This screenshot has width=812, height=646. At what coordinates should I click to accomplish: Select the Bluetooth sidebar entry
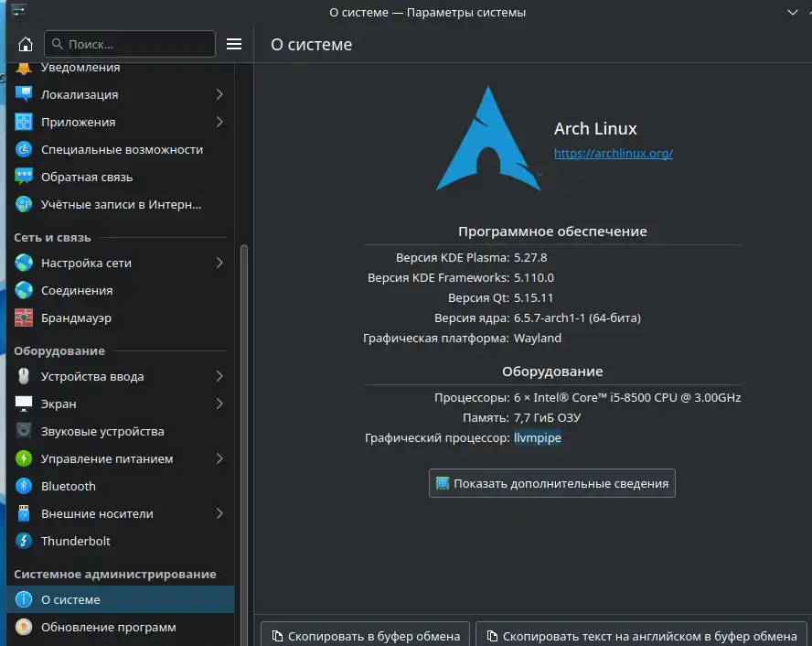pyautogui.click(x=120, y=486)
